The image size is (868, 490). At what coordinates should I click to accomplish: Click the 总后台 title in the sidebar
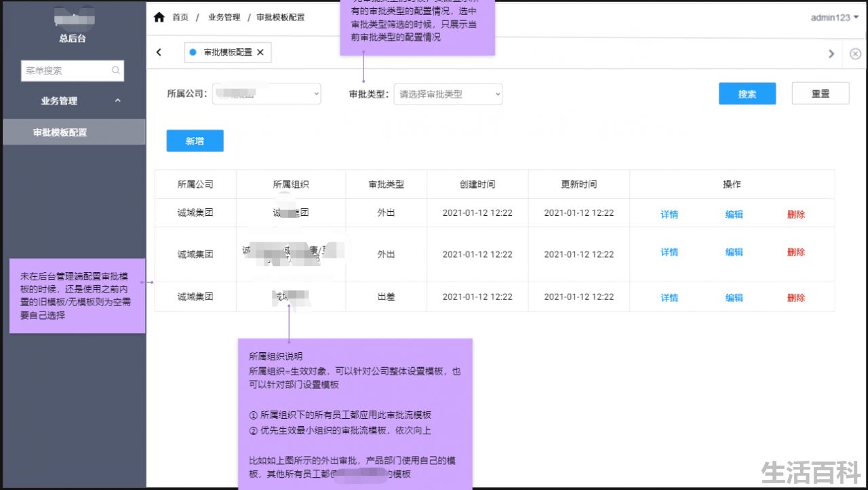73,39
